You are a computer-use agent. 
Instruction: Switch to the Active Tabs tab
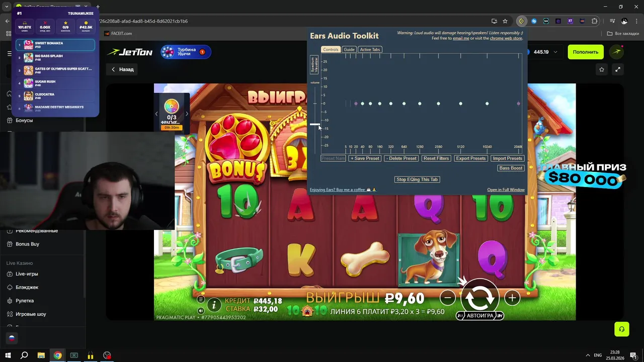(370, 49)
